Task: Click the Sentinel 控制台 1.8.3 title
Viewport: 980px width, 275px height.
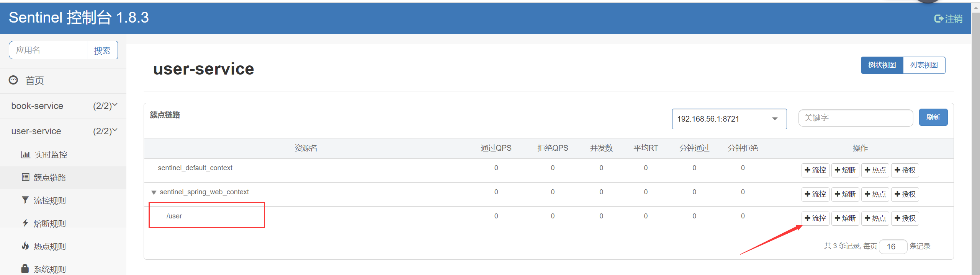Action: coord(79,18)
